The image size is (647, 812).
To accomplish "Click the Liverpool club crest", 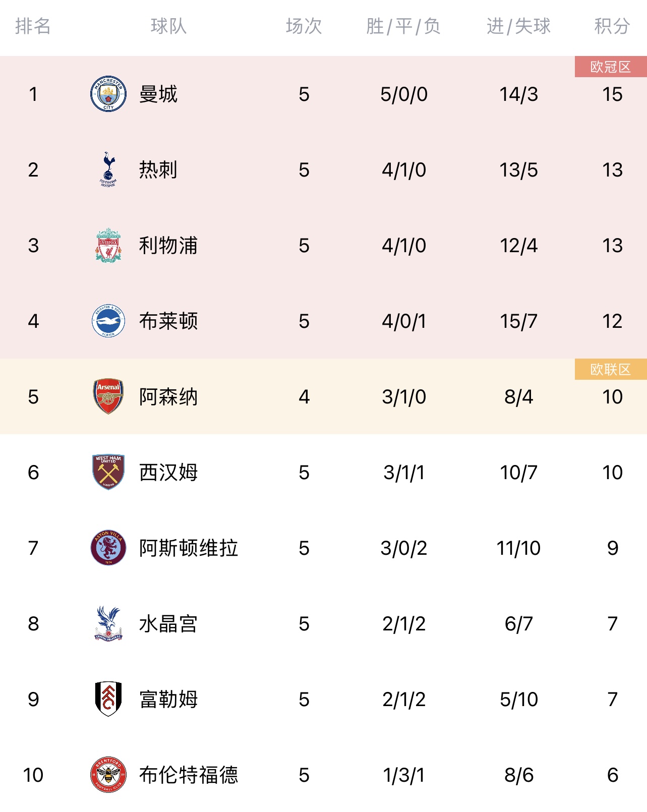I will tap(108, 245).
